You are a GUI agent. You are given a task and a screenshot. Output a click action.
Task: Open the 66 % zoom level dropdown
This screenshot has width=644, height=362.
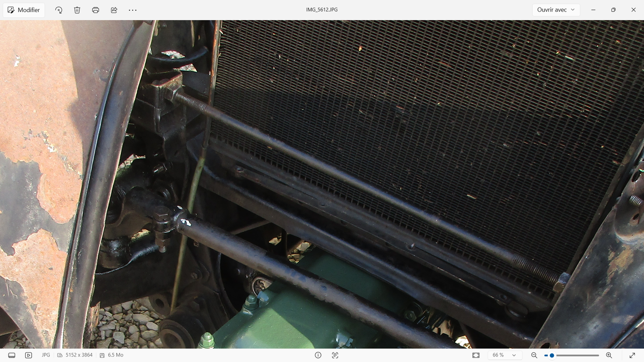[504, 355]
